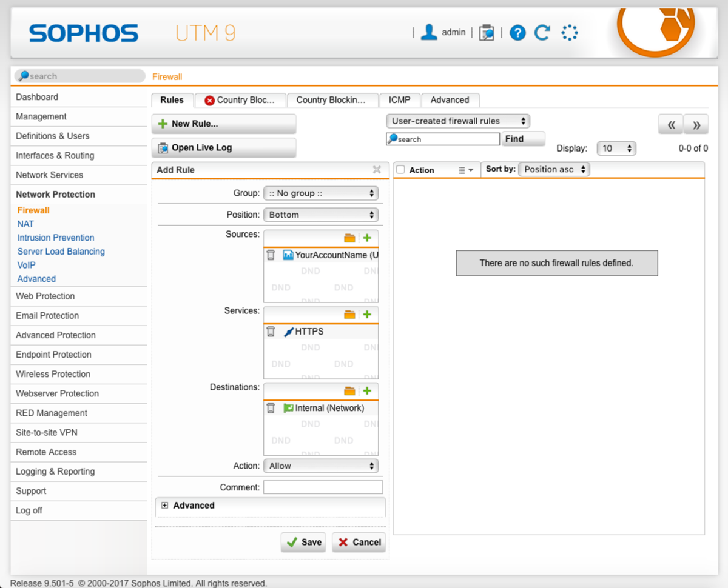Click the dotted circle activity icon
728x588 pixels.
(570, 33)
